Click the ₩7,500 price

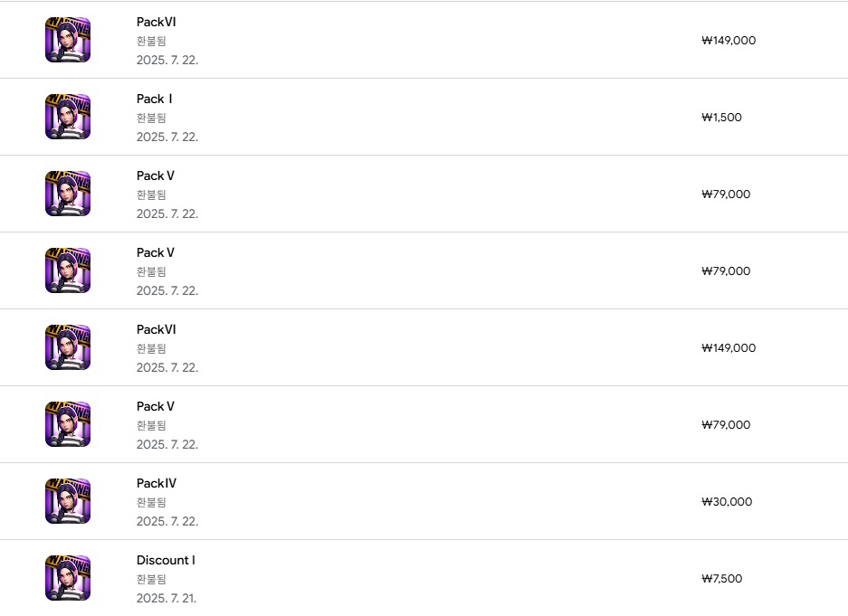point(721,579)
